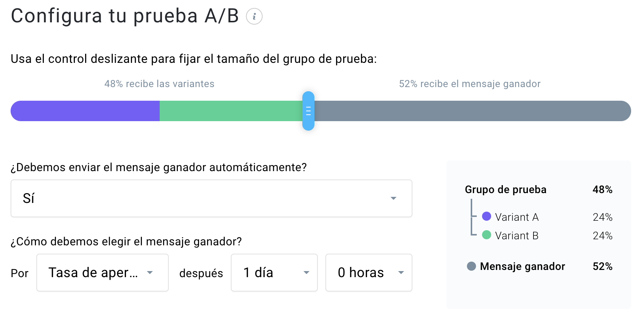Click the 48% recibe las variantes label

[x=159, y=84]
